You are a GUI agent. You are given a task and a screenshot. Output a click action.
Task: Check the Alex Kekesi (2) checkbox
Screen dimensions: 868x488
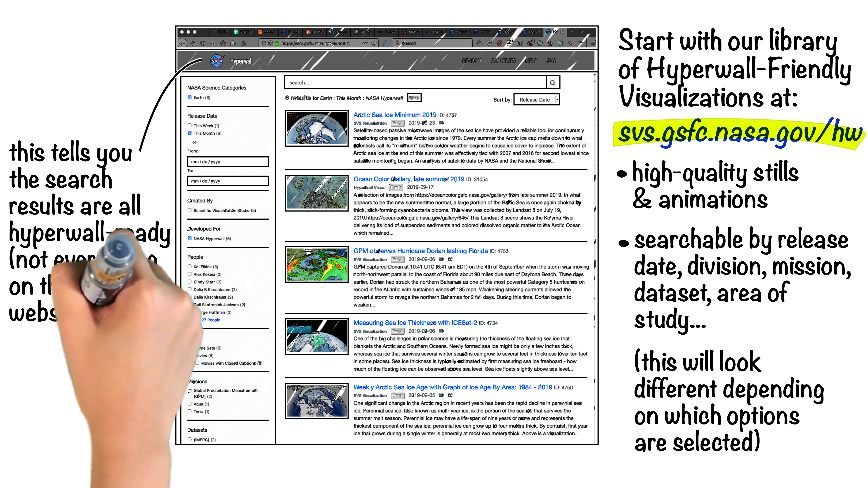pos(189,274)
